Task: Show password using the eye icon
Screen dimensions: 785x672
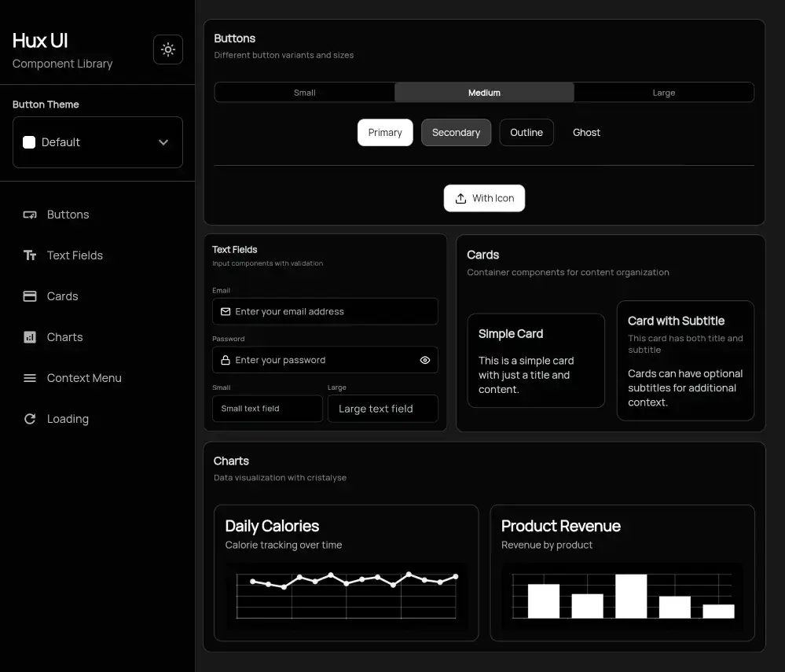Action: [x=424, y=360]
